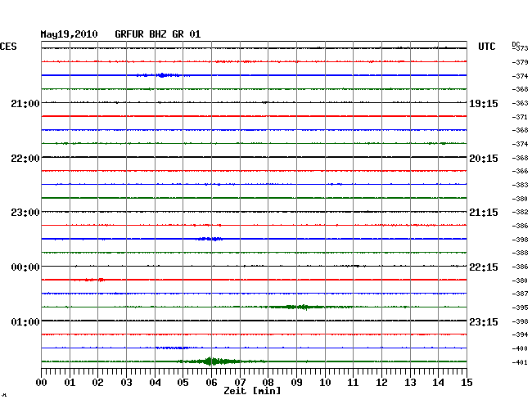Click the 20:15 UTC time label
Image resolution: width=532 pixels, height=404 pixels.
(484, 159)
